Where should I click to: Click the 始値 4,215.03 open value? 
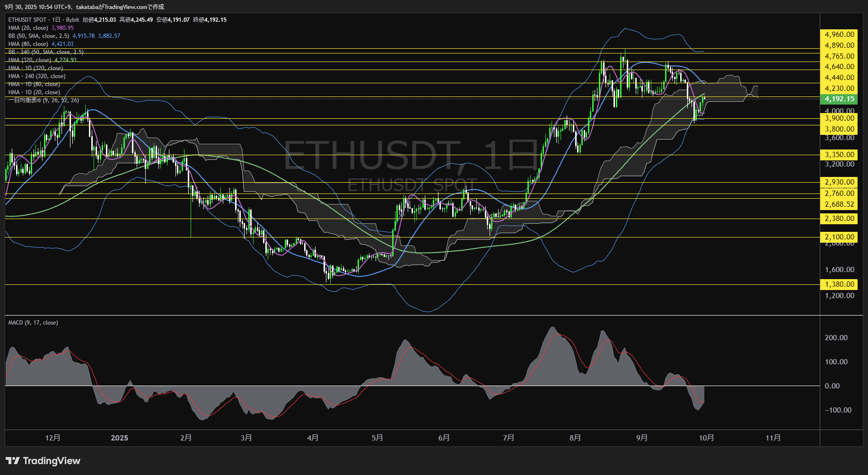pos(99,20)
